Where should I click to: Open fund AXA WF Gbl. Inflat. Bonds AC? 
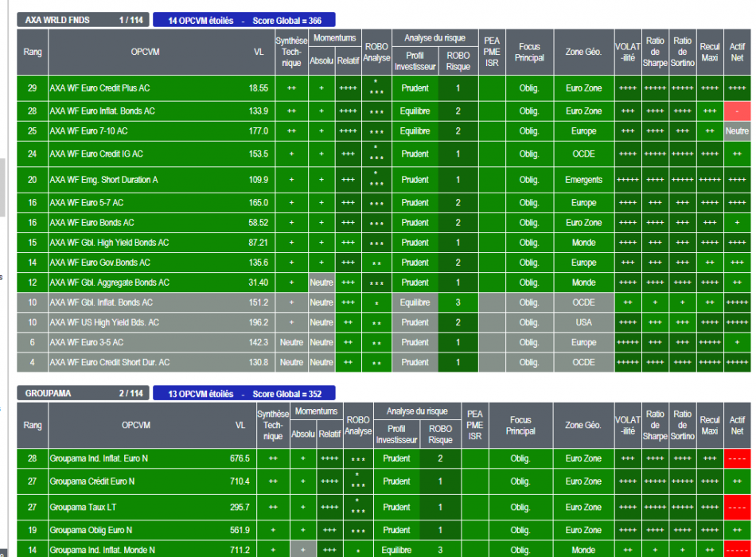tap(101, 303)
